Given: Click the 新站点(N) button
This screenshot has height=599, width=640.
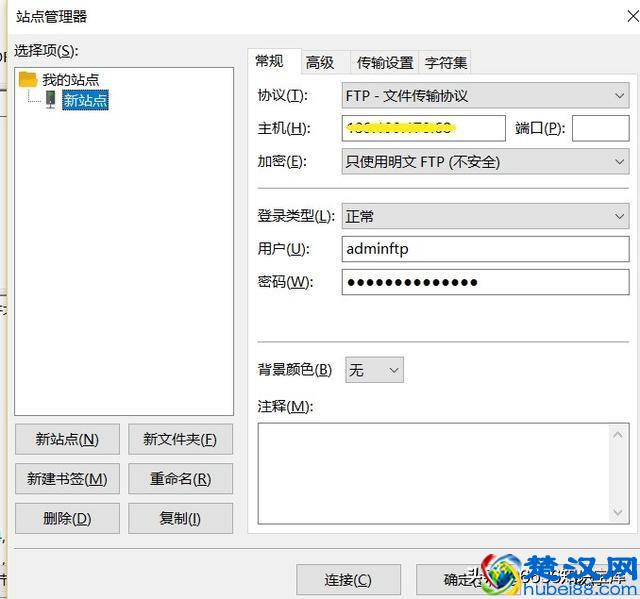Looking at the screenshot, I should tap(67, 439).
